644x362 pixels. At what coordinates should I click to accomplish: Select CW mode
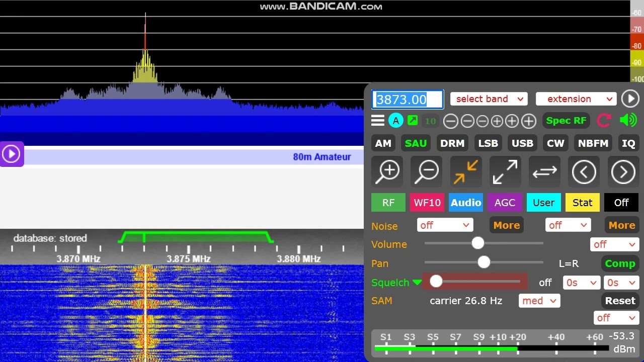click(555, 143)
